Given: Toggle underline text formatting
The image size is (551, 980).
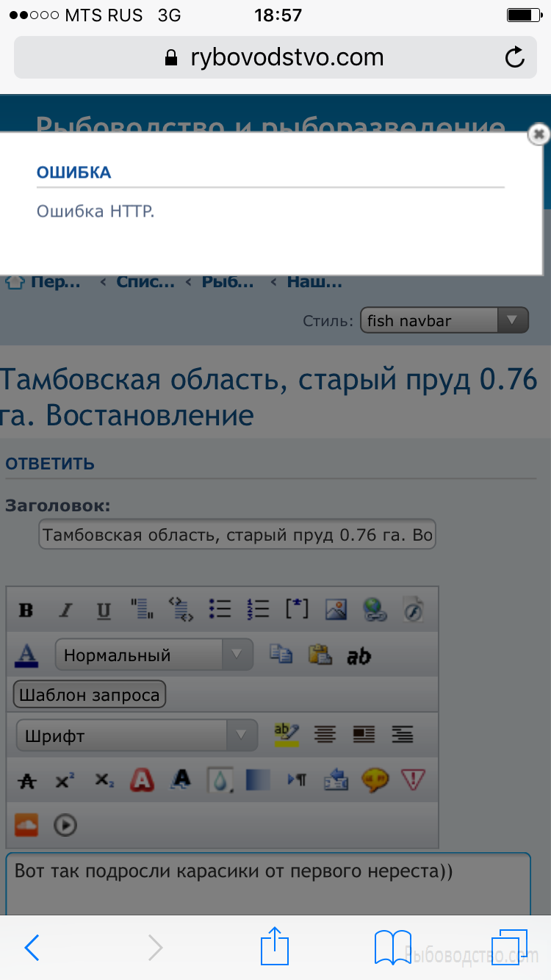Looking at the screenshot, I should (x=104, y=610).
